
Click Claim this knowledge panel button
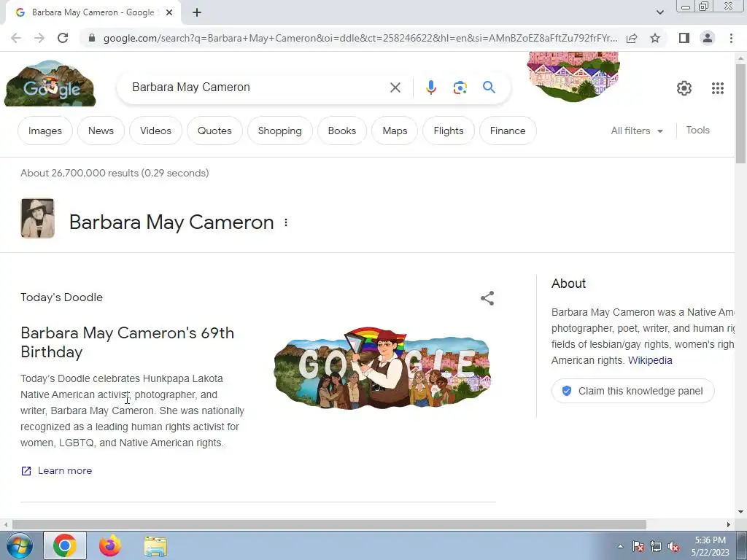tap(633, 391)
